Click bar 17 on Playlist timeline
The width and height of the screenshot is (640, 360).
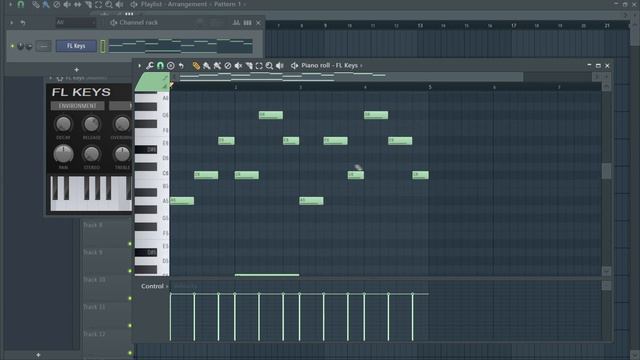point(513,25)
